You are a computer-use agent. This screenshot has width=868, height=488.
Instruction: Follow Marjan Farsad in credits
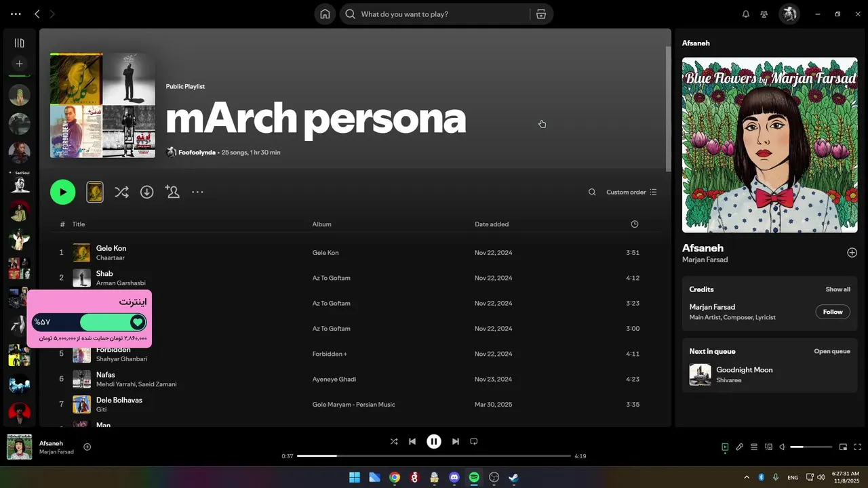832,312
